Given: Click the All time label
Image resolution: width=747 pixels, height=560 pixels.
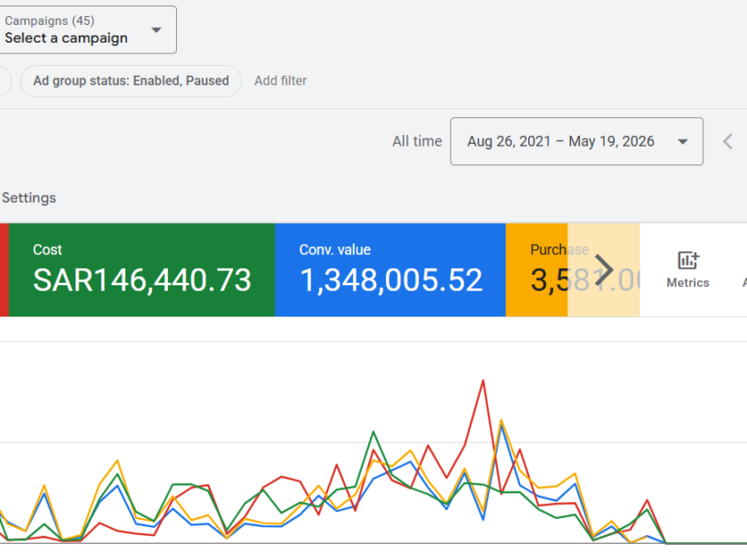Looking at the screenshot, I should (417, 141).
